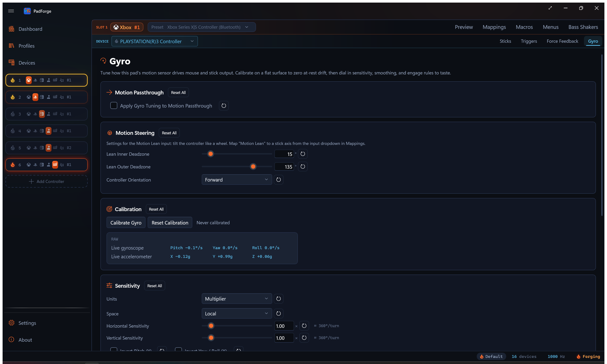Open the Force Feedback sub-tab

coord(562,41)
